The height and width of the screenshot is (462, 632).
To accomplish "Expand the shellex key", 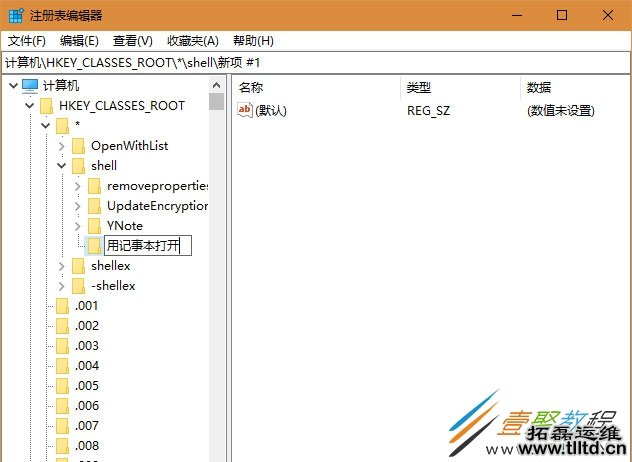I will pyautogui.click(x=62, y=266).
